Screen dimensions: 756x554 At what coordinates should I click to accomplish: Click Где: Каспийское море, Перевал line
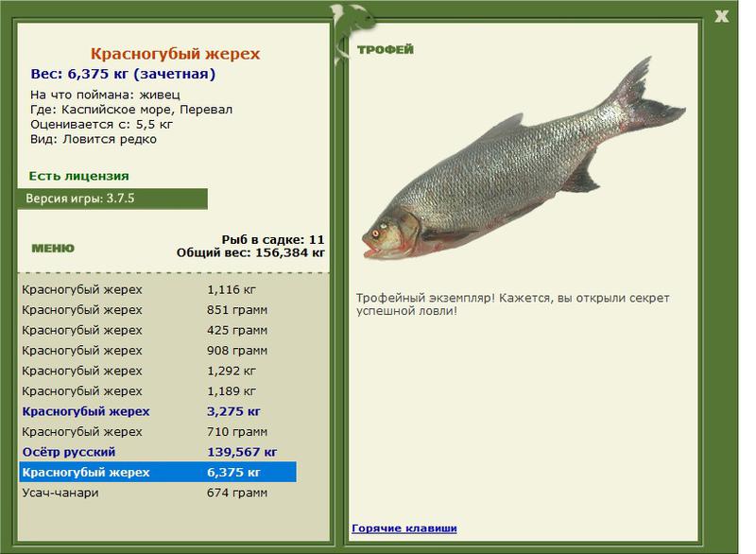(131, 110)
